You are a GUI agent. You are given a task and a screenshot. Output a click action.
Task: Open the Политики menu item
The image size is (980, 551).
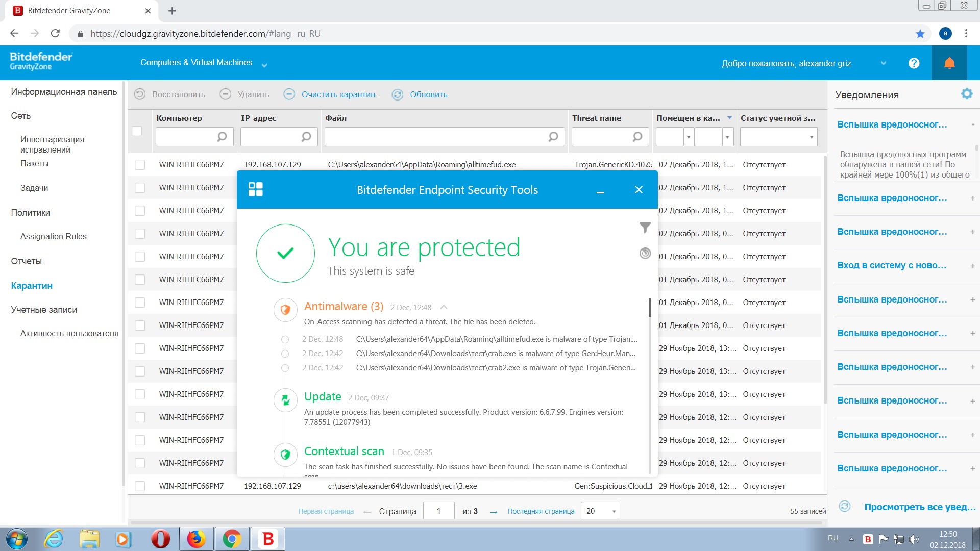point(31,213)
